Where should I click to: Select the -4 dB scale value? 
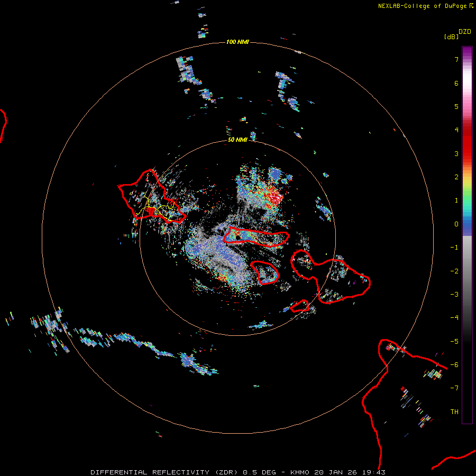[454, 318]
